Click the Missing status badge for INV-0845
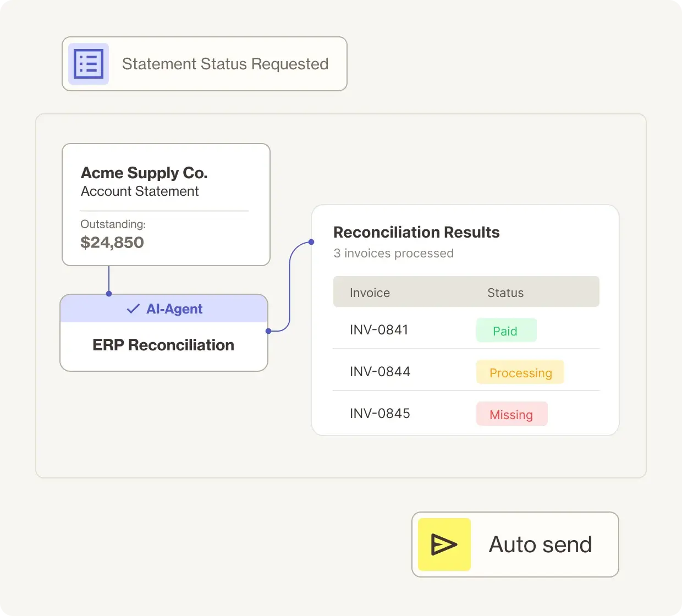Viewport: 682px width, 616px height. [x=511, y=414]
